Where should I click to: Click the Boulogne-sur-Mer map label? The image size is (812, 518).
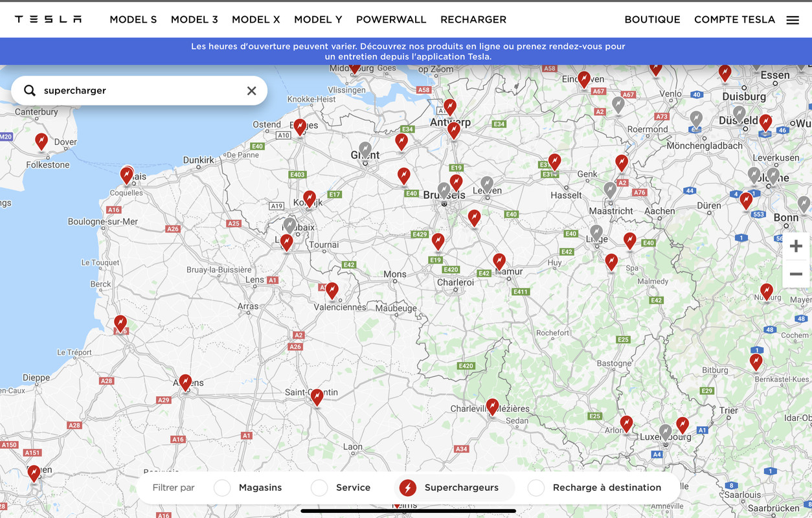click(x=103, y=221)
